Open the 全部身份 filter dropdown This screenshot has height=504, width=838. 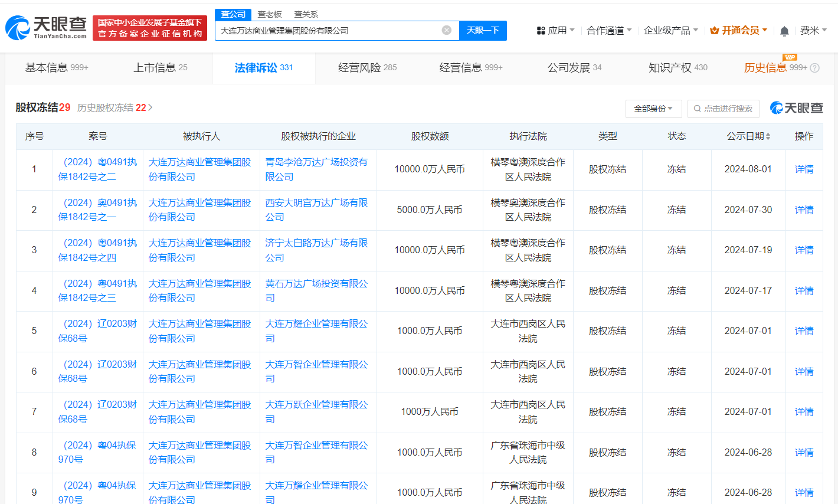pyautogui.click(x=653, y=109)
